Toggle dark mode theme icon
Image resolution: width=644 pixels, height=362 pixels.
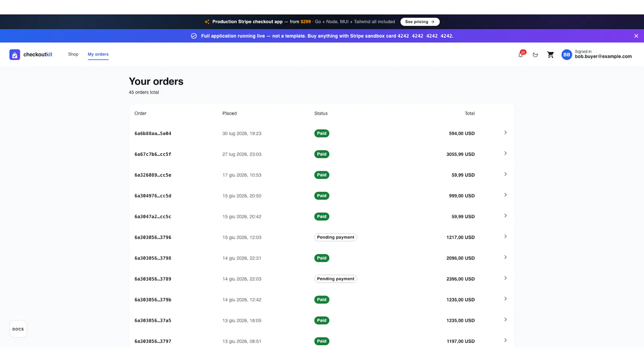tap(535, 55)
